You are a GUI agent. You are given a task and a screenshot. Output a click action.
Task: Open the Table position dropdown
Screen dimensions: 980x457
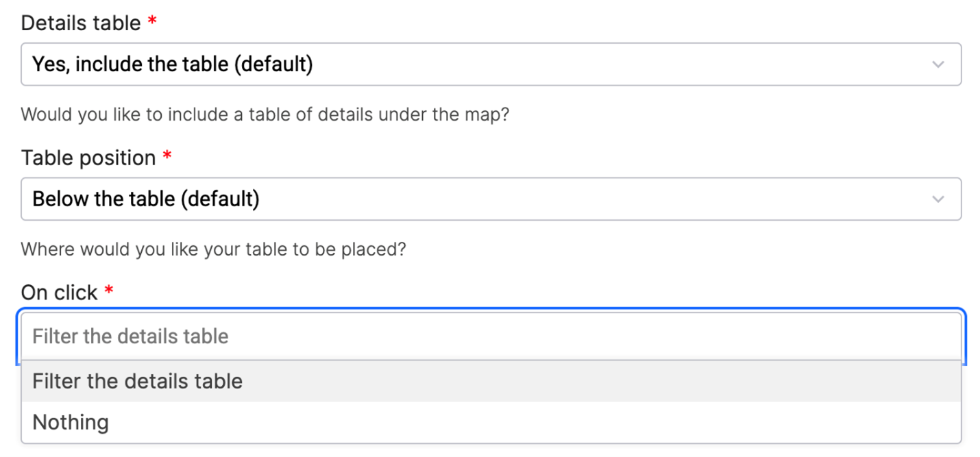491,199
